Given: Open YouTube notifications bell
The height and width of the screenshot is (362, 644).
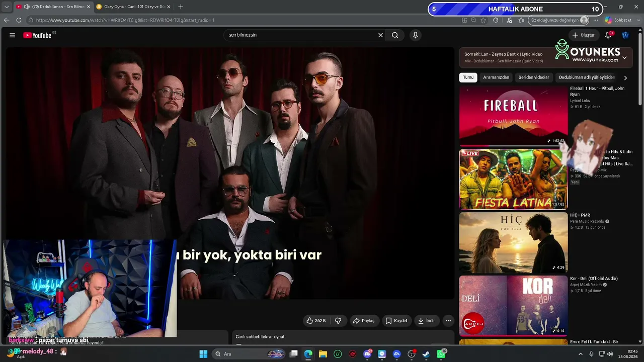Looking at the screenshot, I should [x=608, y=35].
